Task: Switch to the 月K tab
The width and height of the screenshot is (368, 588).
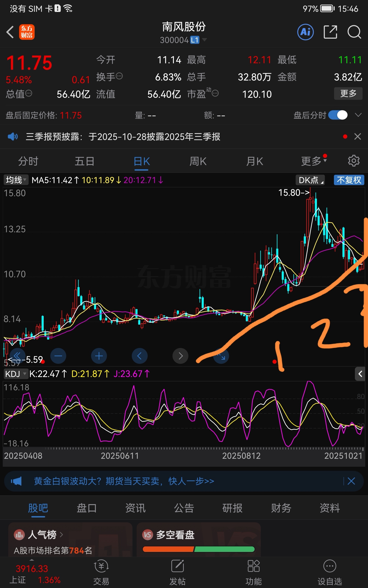Action: point(255,161)
